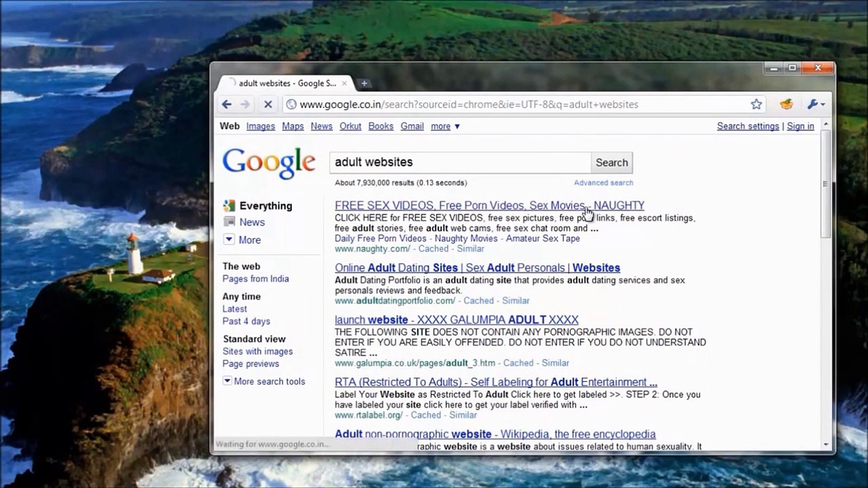This screenshot has height=488, width=868.
Task: Open a new tab with plus button
Action: [x=364, y=83]
